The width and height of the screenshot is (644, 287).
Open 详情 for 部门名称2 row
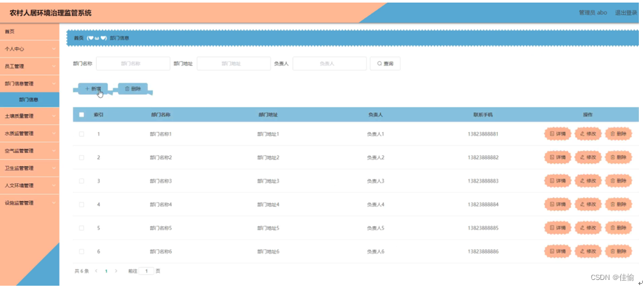coord(557,157)
